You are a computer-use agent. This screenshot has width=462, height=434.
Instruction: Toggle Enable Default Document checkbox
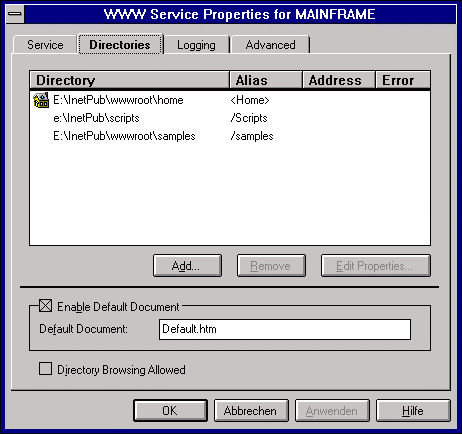[x=45, y=306]
